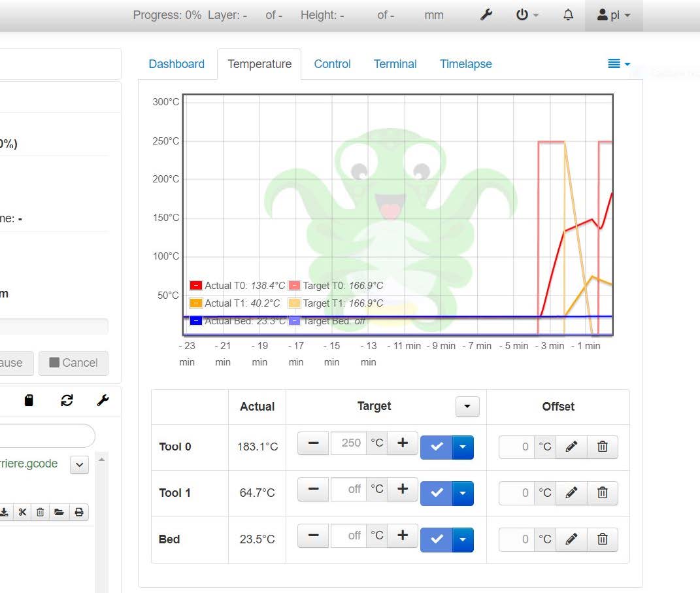Click the SD card icon above the files
This screenshot has height=593, width=700.
28,399
